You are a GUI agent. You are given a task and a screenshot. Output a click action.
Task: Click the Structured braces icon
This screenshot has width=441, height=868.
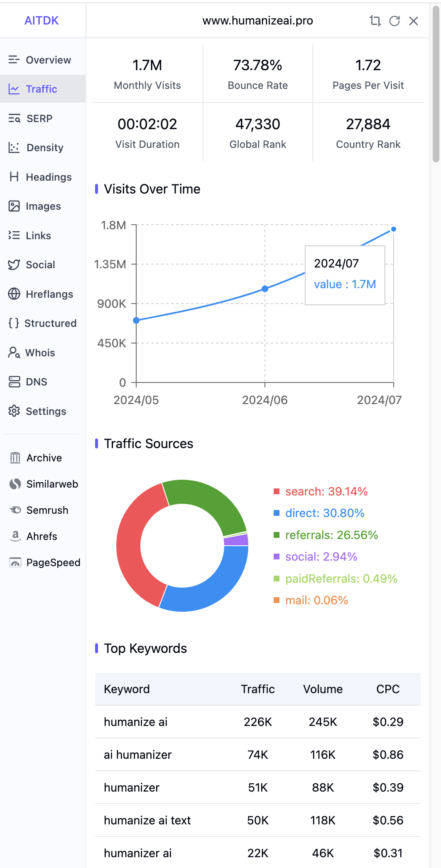pos(14,323)
